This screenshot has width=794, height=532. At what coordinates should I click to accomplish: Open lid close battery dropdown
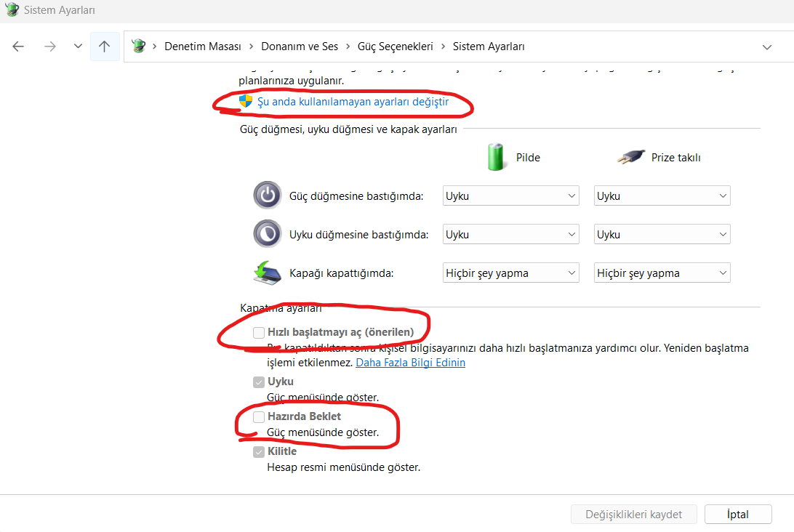click(x=510, y=273)
